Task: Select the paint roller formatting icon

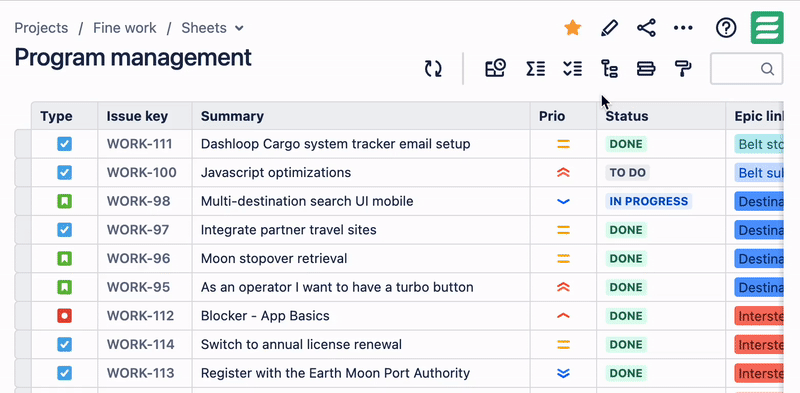Action: click(683, 68)
